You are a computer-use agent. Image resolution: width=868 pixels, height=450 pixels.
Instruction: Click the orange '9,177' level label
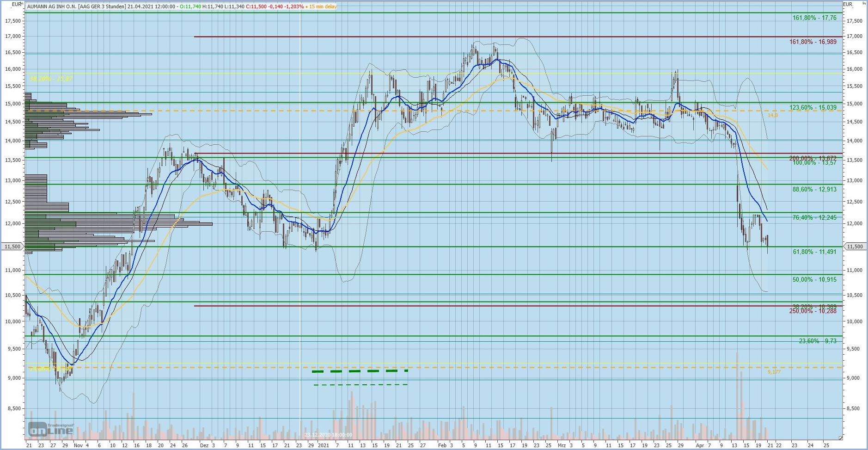(x=774, y=372)
